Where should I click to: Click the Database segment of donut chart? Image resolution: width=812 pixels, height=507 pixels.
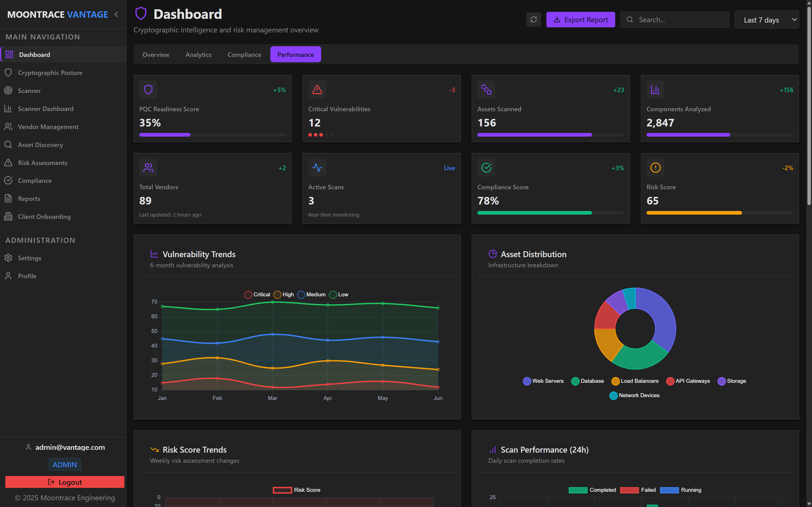[639, 358]
